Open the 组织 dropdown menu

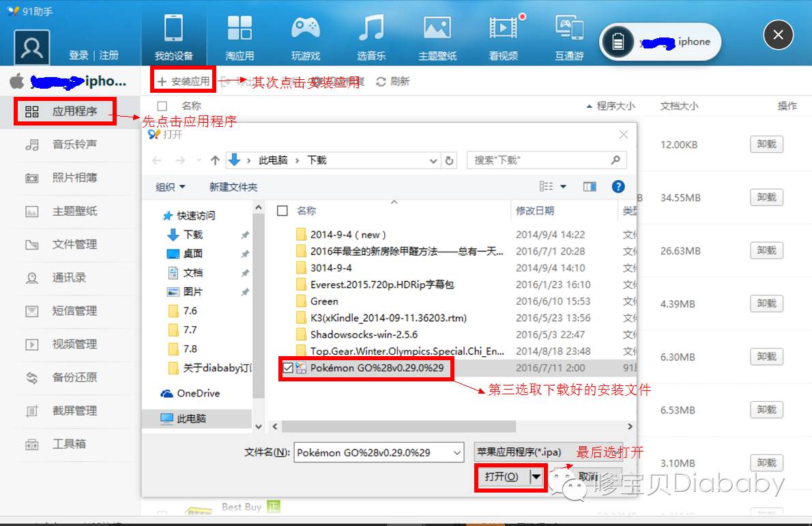[x=171, y=187]
